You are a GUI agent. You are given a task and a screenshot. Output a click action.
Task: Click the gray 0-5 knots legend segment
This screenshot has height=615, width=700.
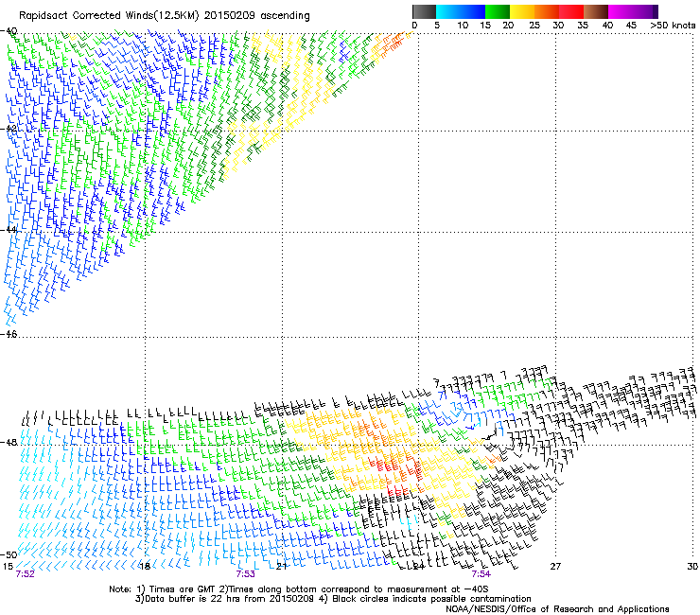(x=424, y=11)
